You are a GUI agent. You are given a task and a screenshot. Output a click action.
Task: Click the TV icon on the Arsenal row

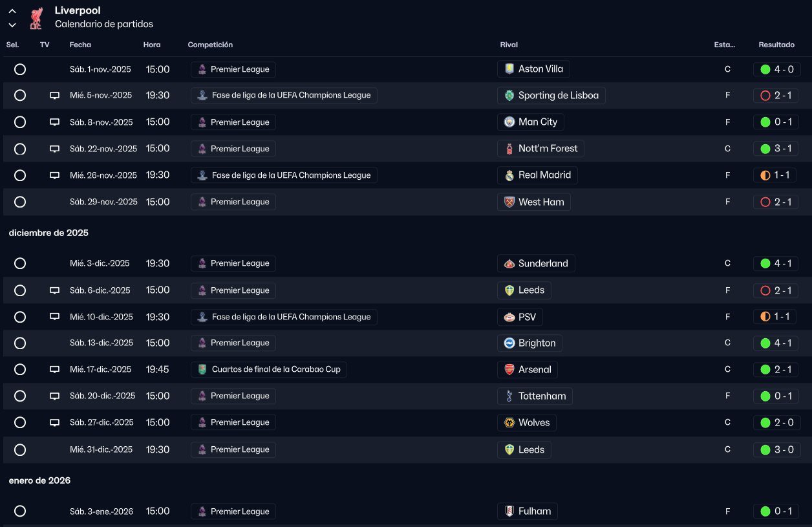pos(54,370)
